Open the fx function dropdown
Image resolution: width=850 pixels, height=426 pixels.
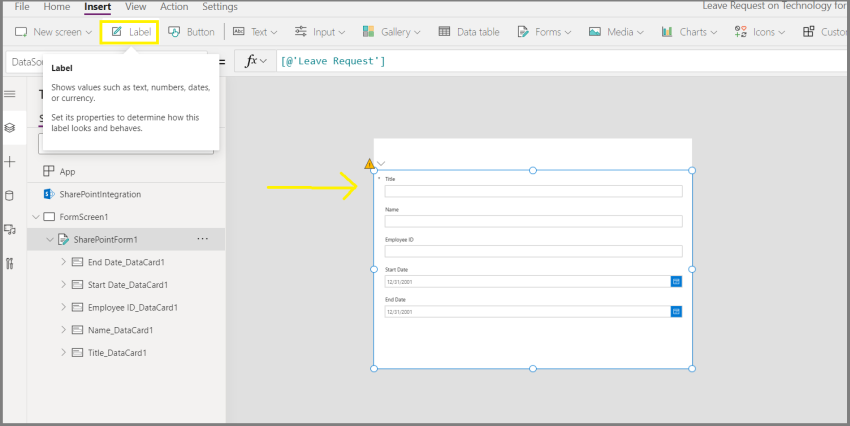click(x=256, y=61)
